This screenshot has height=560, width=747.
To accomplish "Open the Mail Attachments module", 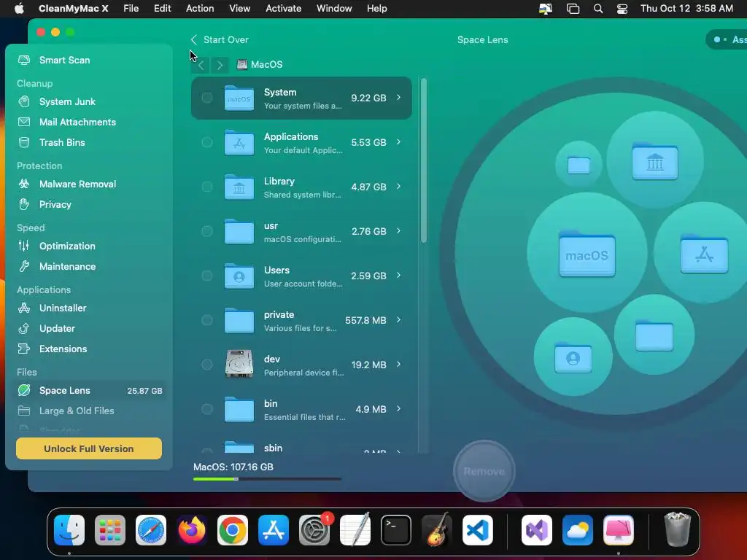I will tap(77, 122).
